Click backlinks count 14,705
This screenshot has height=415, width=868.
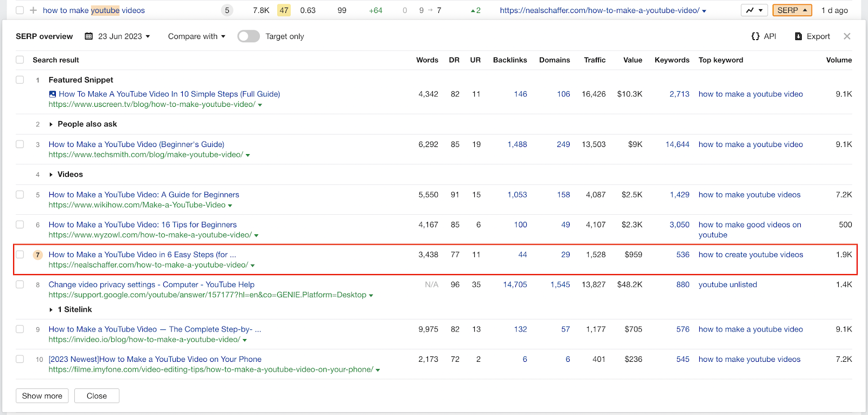tap(515, 284)
